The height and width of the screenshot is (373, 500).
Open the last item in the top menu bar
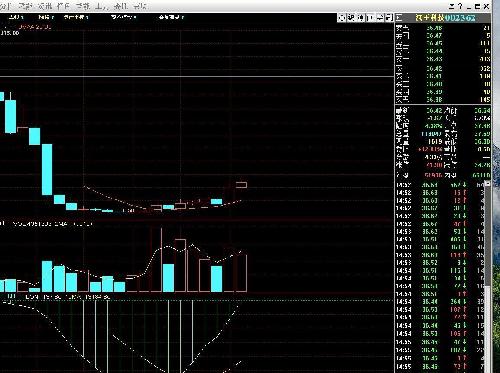pyautogui.click(x=141, y=6)
